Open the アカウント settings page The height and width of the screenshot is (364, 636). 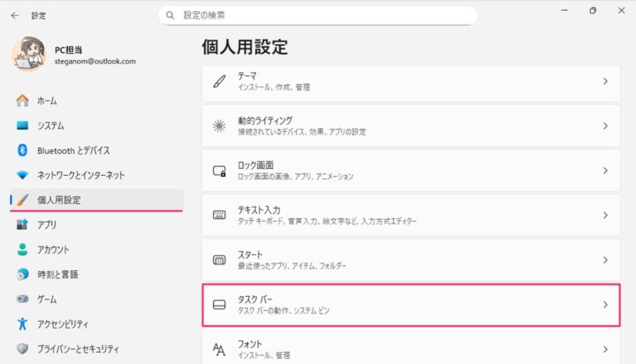click(53, 249)
